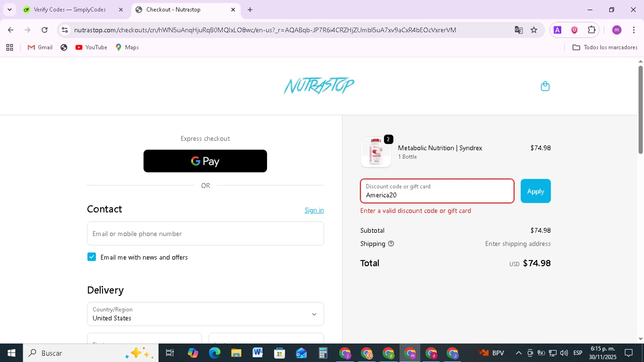The width and height of the screenshot is (644, 362).
Task: Open the translate page icon
Action: pos(519,30)
